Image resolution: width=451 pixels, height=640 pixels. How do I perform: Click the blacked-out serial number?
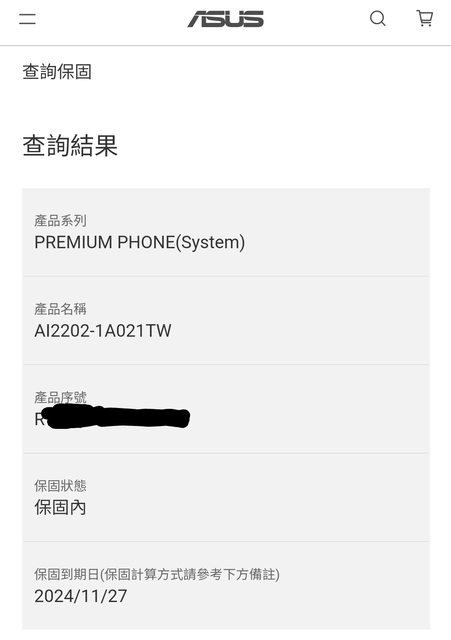click(x=116, y=417)
